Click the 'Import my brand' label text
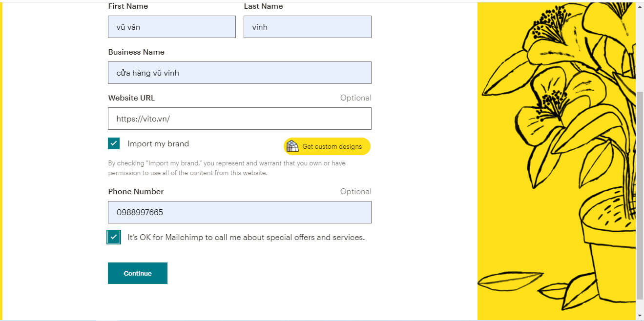 pyautogui.click(x=158, y=144)
